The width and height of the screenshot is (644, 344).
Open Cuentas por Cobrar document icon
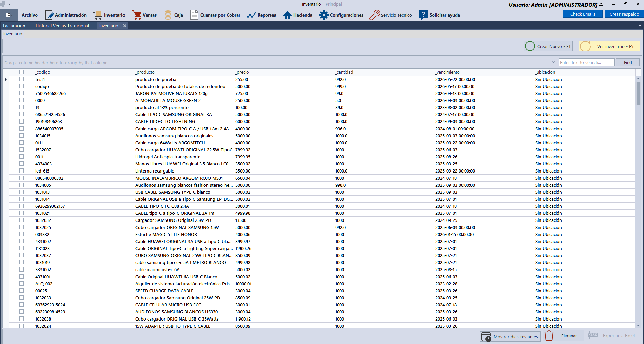tap(194, 15)
